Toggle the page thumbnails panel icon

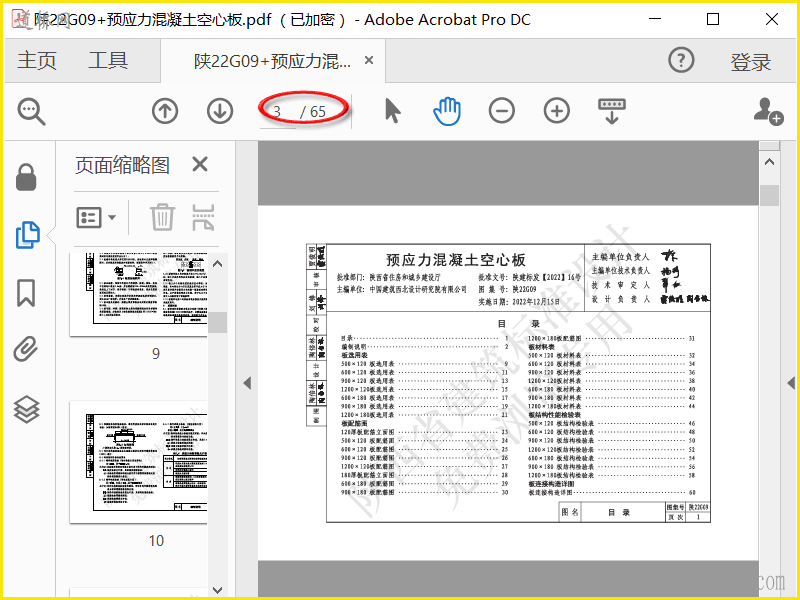[28, 235]
